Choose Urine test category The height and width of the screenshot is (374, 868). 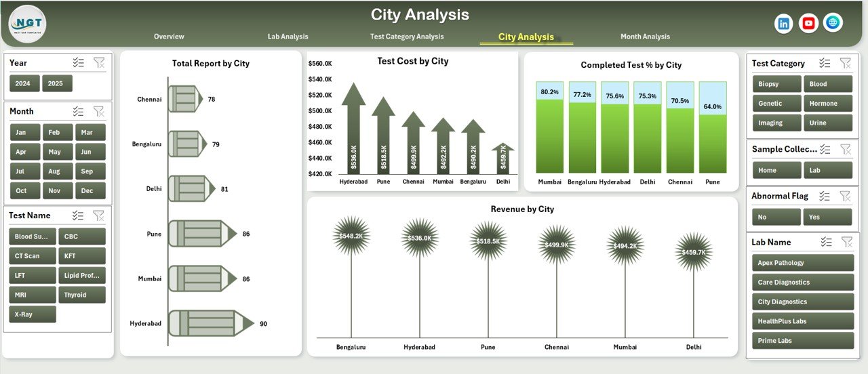[828, 123]
